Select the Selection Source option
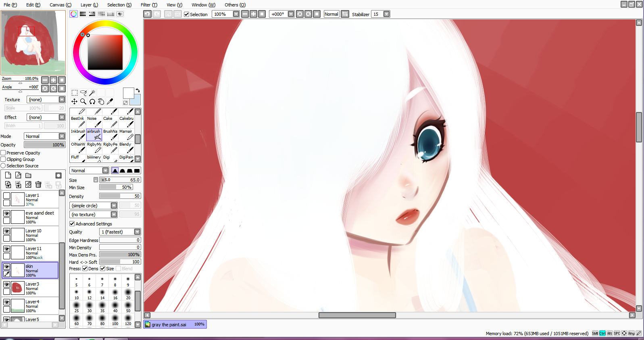 (x=3, y=166)
